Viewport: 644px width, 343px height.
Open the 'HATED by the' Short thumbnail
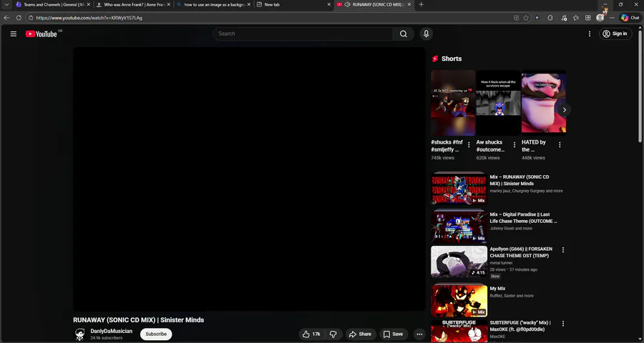pyautogui.click(x=544, y=103)
